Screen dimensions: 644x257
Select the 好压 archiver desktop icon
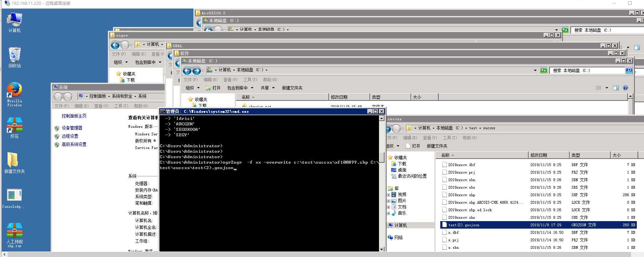pos(14,127)
